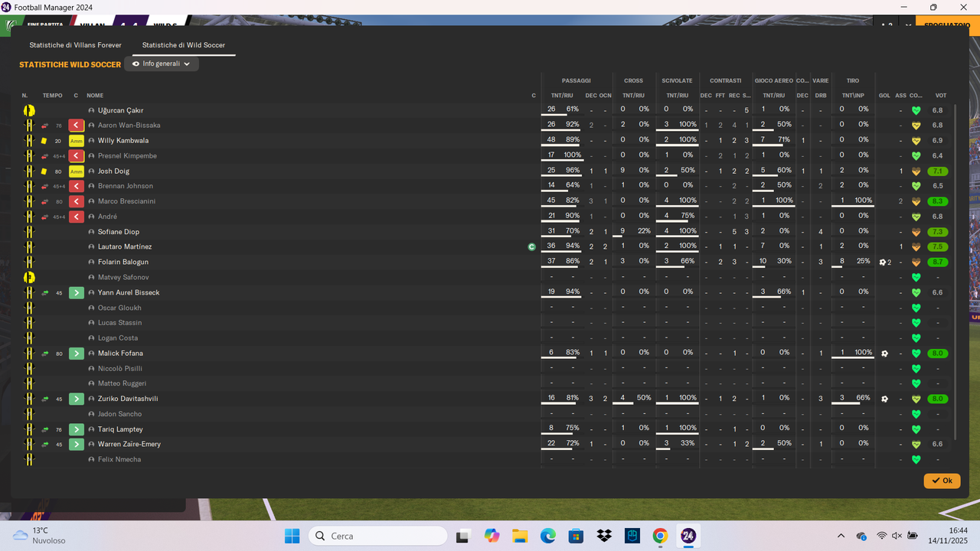Image resolution: width=980 pixels, height=551 pixels.
Task: Sort by the NOME column header
Action: click(x=95, y=96)
